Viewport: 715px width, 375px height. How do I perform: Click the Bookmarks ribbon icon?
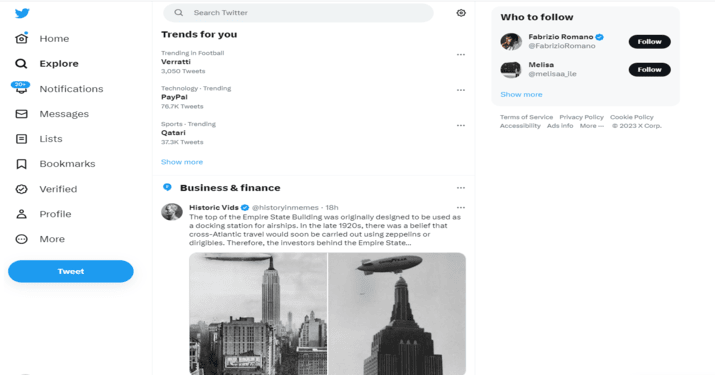pos(21,164)
